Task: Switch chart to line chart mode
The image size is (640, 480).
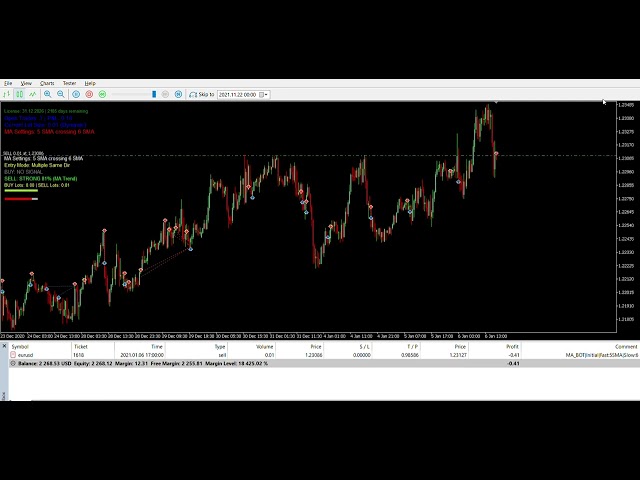Action: pyautogui.click(x=32, y=94)
